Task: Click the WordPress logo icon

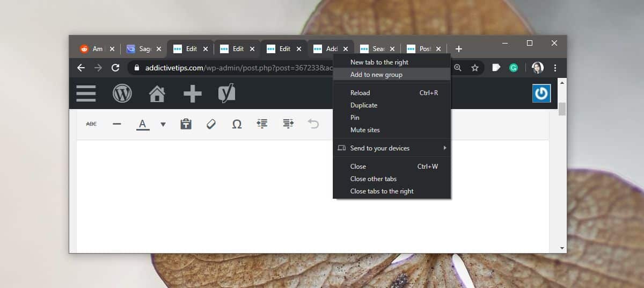Action: (122, 93)
